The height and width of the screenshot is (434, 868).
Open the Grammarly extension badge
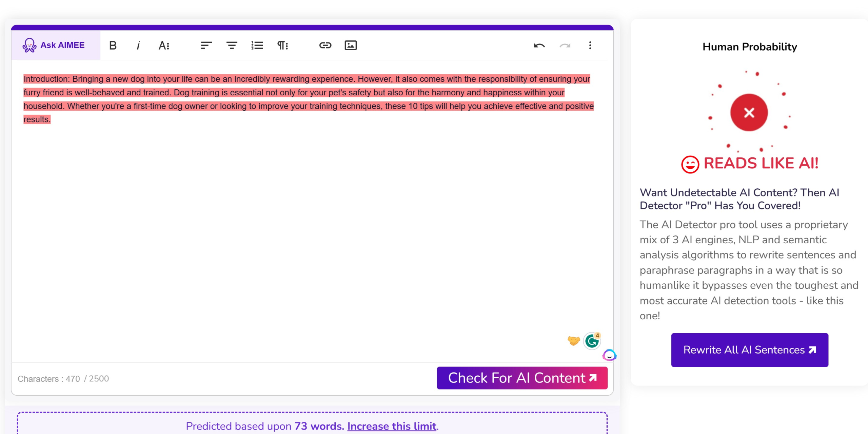592,341
